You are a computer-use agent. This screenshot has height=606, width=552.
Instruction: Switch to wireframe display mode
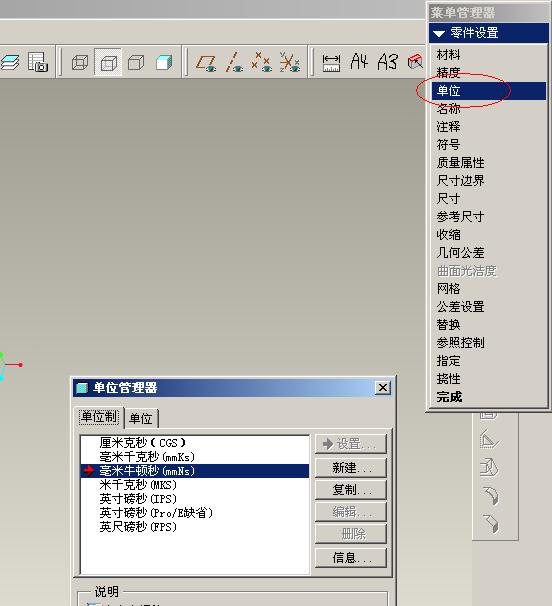80,62
